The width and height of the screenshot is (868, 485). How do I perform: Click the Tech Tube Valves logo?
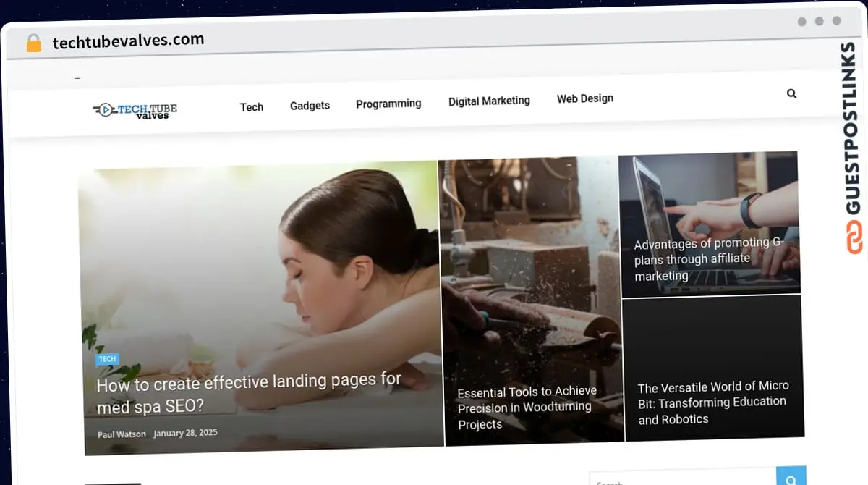coord(135,110)
